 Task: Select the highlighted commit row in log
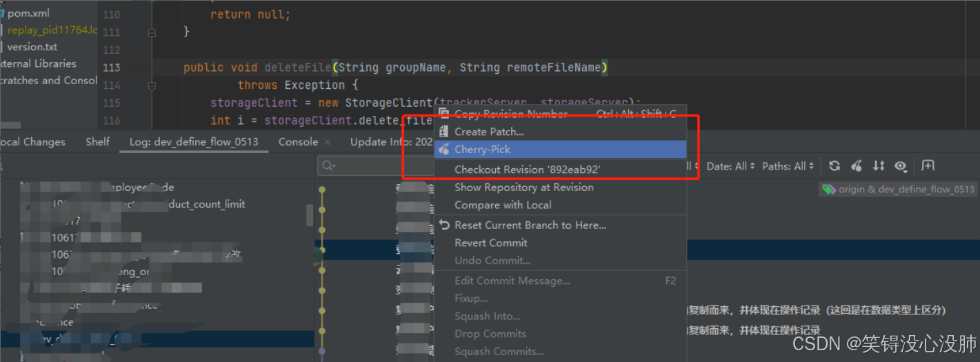[648, 250]
